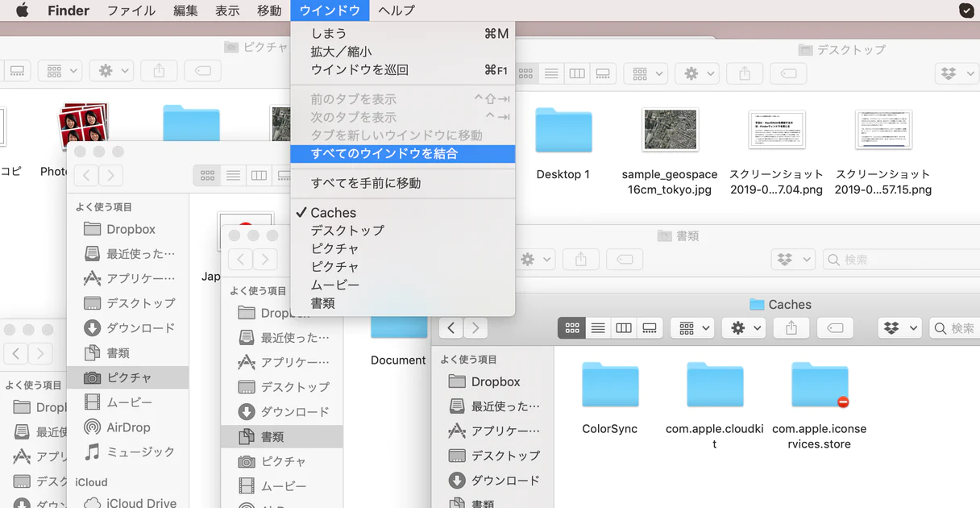Edit tags in the Caches window toolbar
This screenshot has height=508, width=980.
click(835, 328)
